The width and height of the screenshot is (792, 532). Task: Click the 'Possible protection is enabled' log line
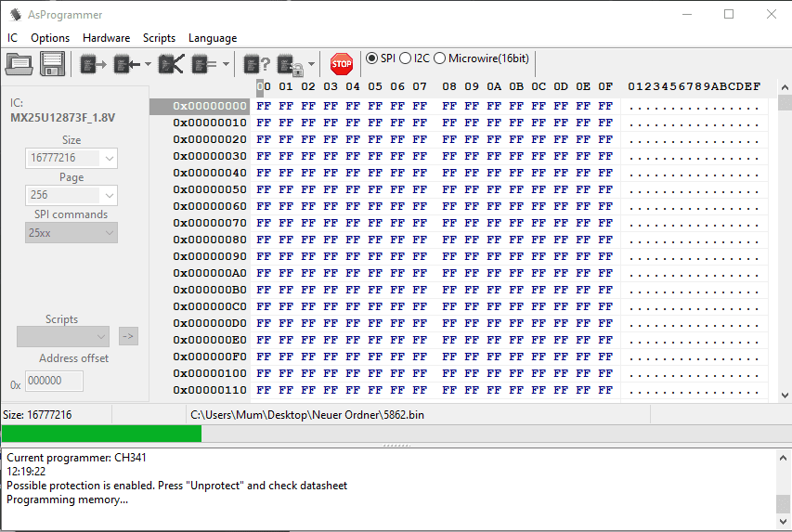coord(176,486)
